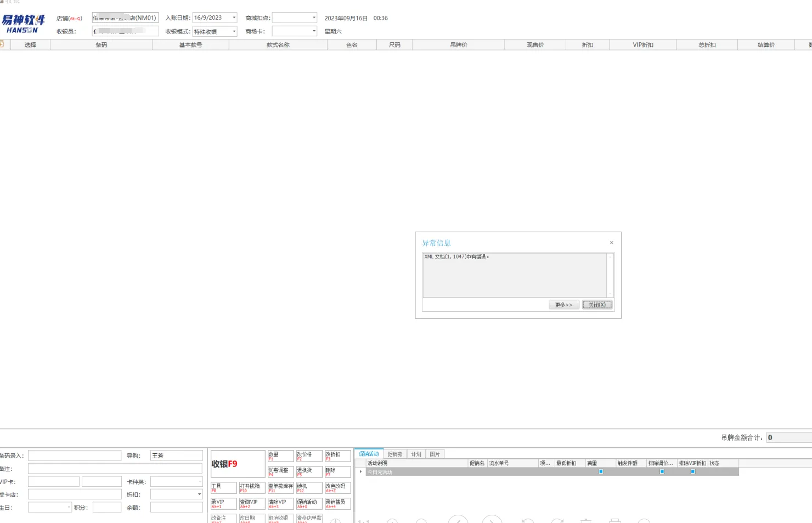812x523 pixels.
Task: Click the 锁机 F12 lock button
Action: 309,487
